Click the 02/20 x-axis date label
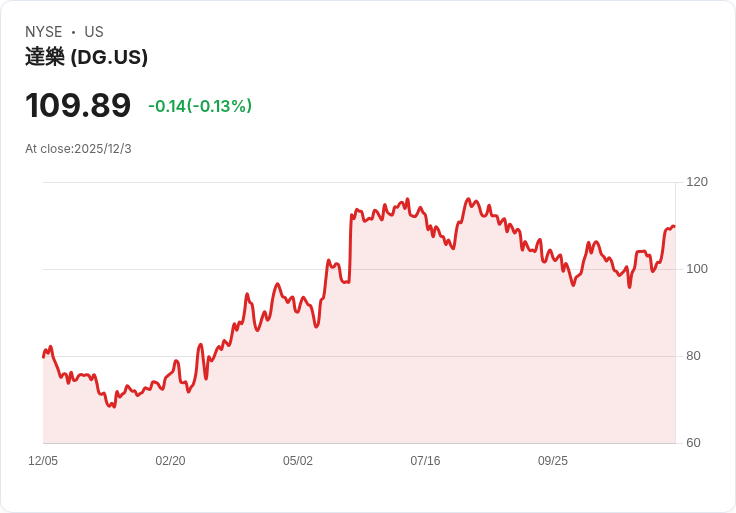 click(170, 461)
